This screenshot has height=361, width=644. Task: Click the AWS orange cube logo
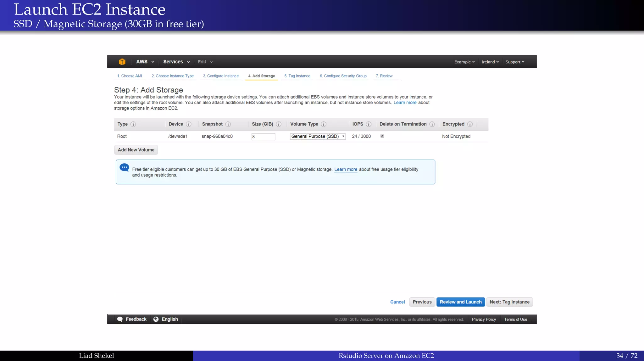point(122,62)
